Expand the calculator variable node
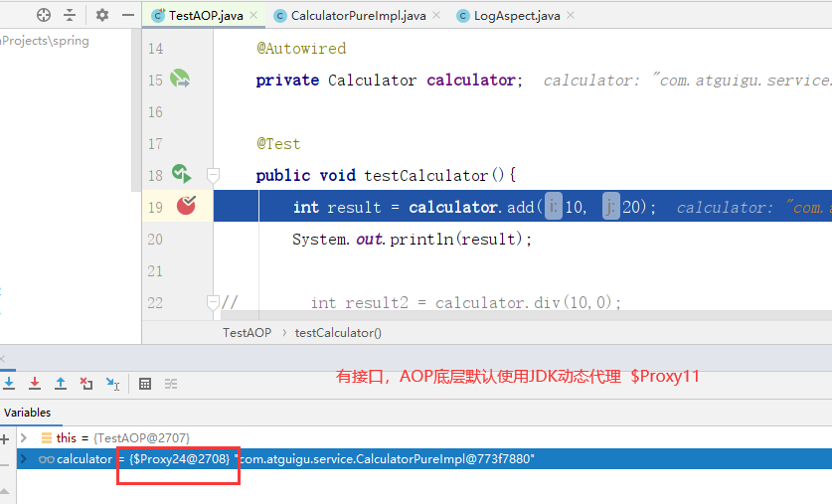The height and width of the screenshot is (504, 832). [x=23, y=459]
